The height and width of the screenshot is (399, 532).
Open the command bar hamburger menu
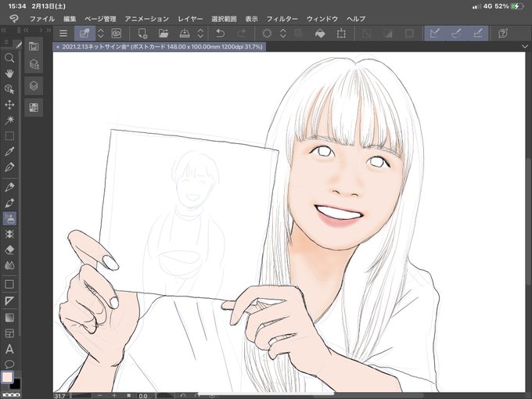63,33
